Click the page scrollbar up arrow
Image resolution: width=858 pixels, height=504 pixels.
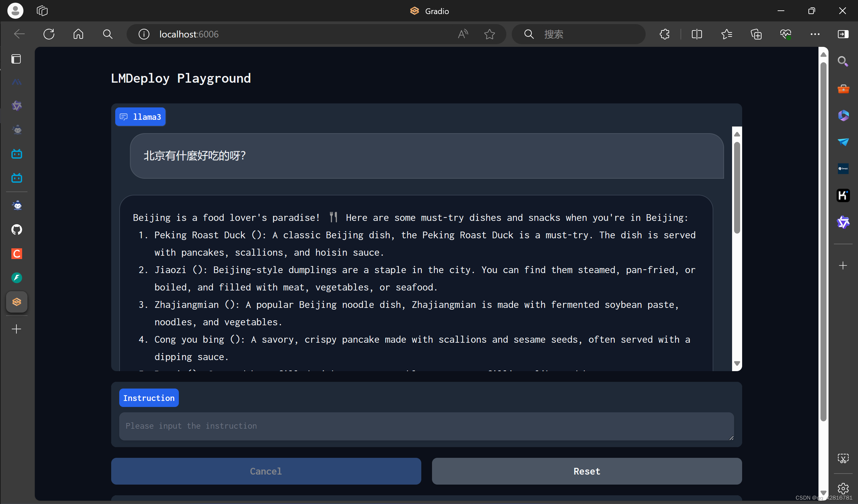pyautogui.click(x=823, y=55)
